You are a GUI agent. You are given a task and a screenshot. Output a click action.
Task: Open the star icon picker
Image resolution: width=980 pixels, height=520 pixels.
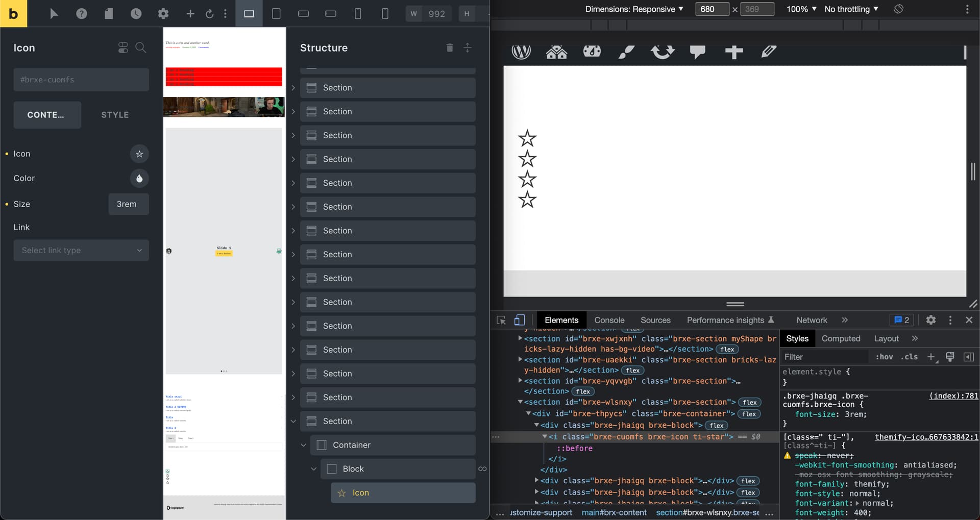pyautogui.click(x=139, y=154)
